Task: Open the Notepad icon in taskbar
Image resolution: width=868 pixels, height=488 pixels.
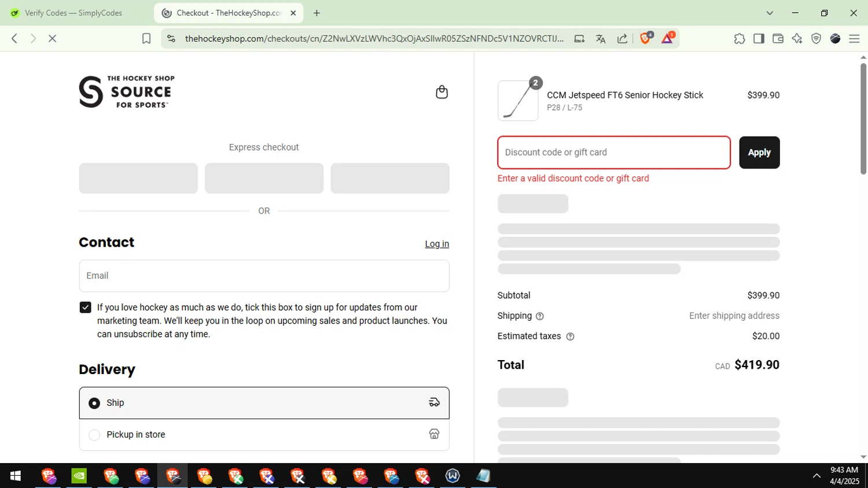Action: (483, 476)
